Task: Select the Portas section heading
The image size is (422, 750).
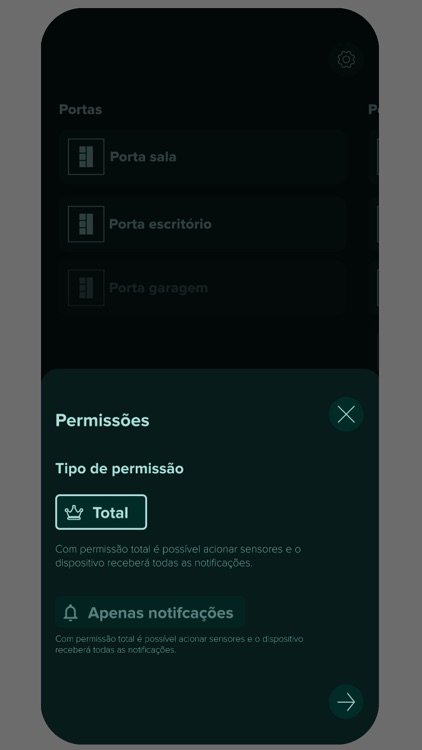Action: 80,110
